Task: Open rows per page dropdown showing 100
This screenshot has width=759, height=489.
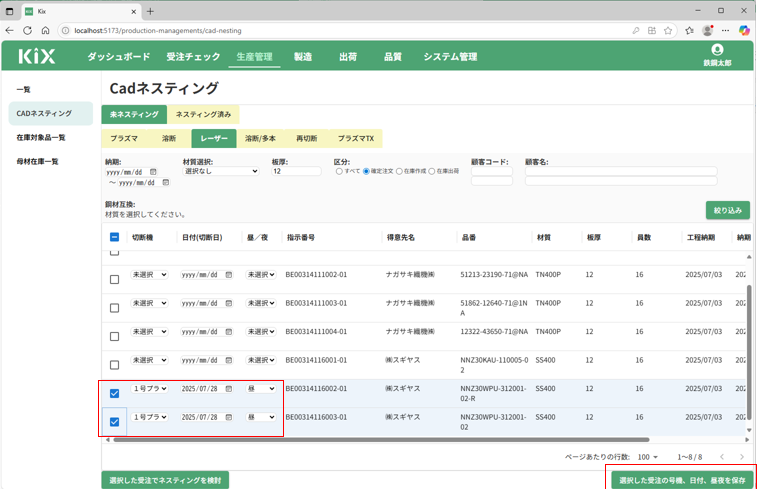Action: pos(648,457)
